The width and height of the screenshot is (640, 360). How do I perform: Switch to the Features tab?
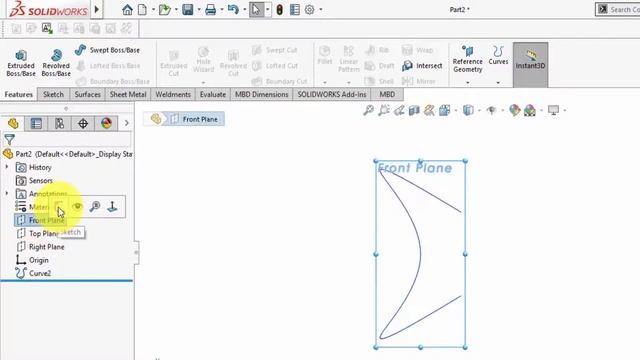(x=18, y=95)
